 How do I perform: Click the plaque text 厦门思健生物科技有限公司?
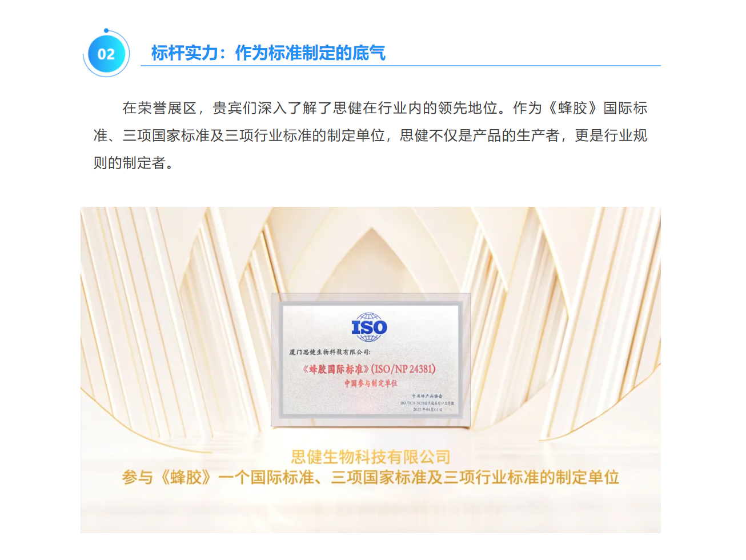point(330,352)
